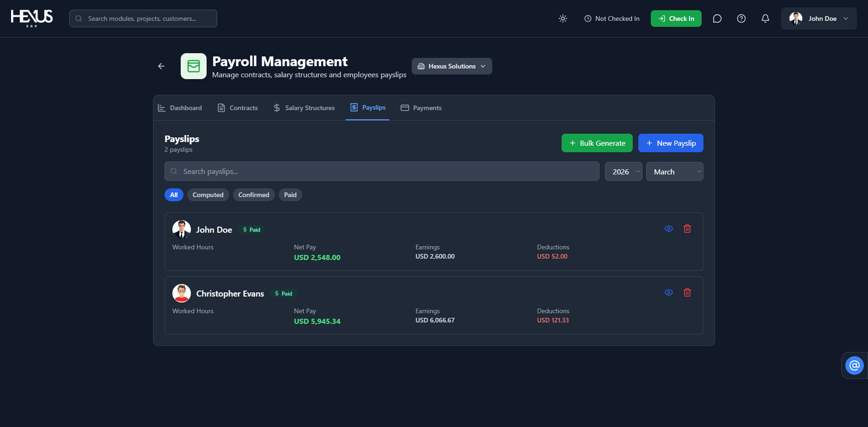The image size is (868, 427).
Task: Click John Doe's name on payslip card
Action: click(214, 230)
